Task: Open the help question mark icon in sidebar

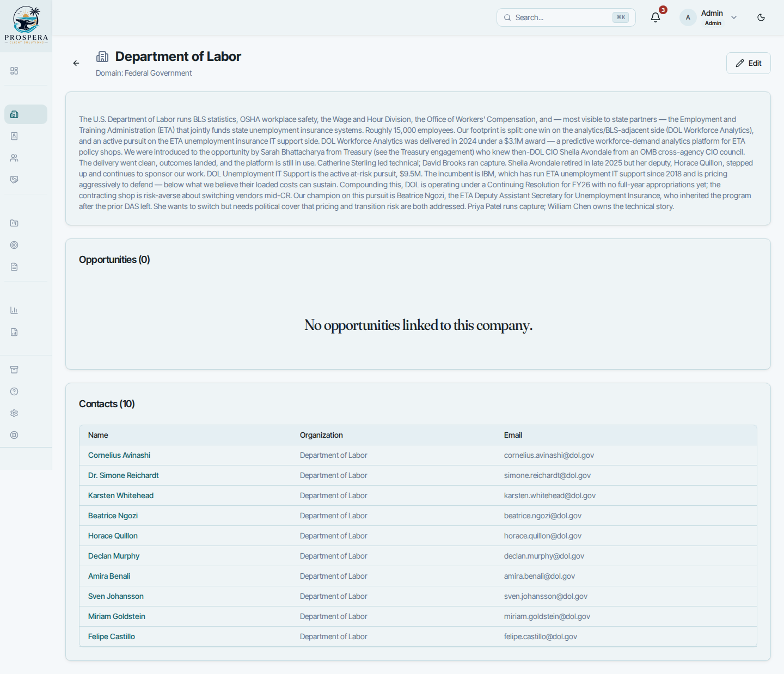Action: pyautogui.click(x=14, y=391)
